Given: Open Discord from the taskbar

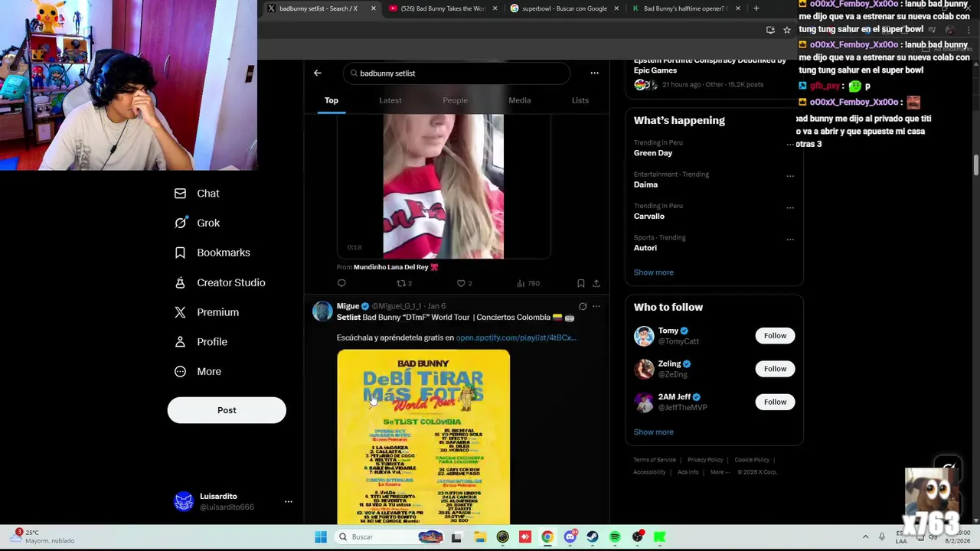Looking at the screenshot, I should [570, 537].
